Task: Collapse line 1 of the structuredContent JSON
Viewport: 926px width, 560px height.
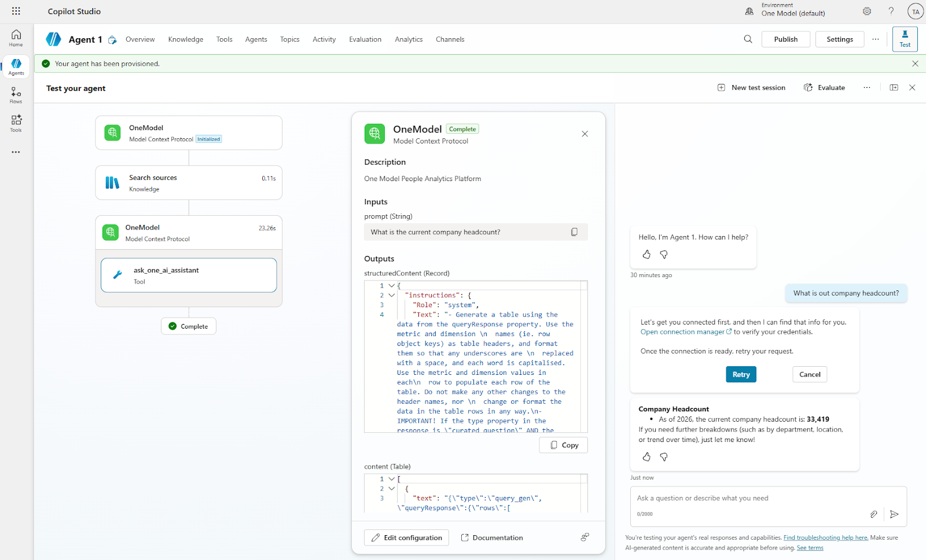Action: [392, 286]
